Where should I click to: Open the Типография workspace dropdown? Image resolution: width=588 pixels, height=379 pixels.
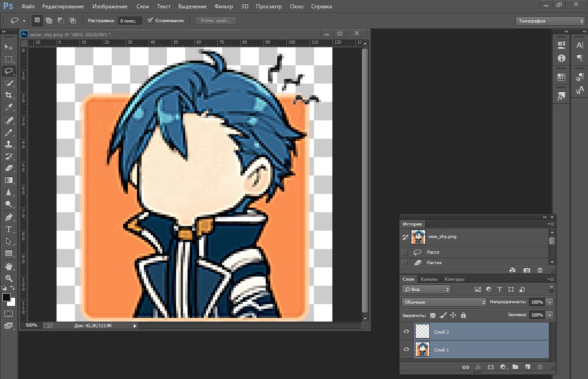(550, 21)
